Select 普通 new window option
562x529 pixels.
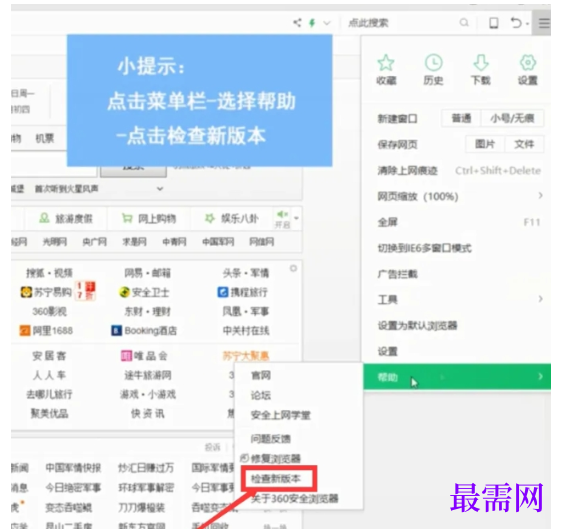click(x=461, y=119)
